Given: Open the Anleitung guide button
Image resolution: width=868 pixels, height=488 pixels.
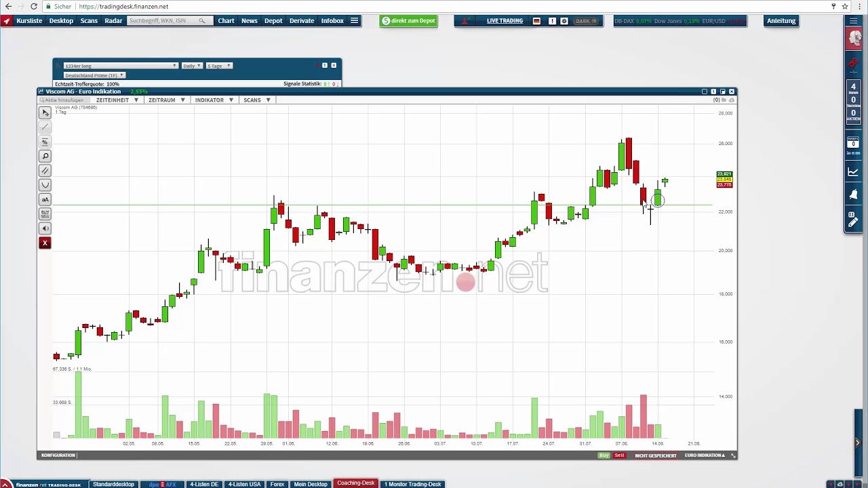Looking at the screenshot, I should coord(781,21).
